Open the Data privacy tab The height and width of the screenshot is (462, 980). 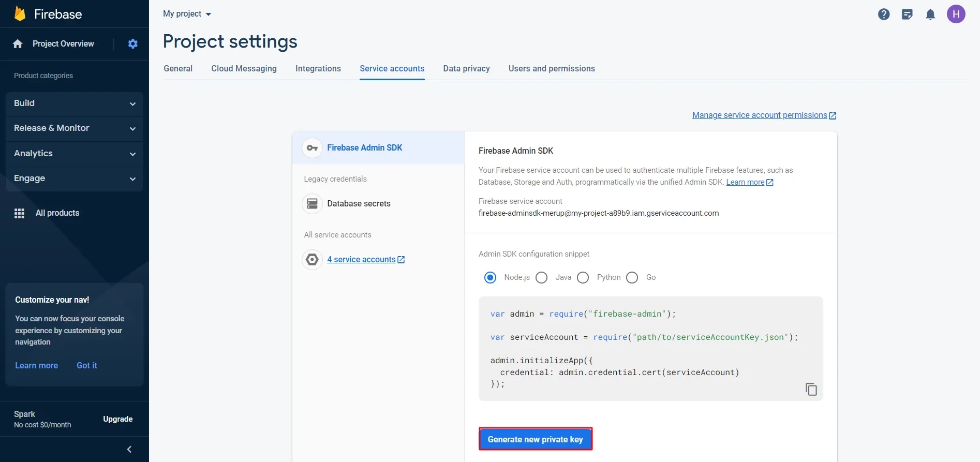click(x=467, y=69)
